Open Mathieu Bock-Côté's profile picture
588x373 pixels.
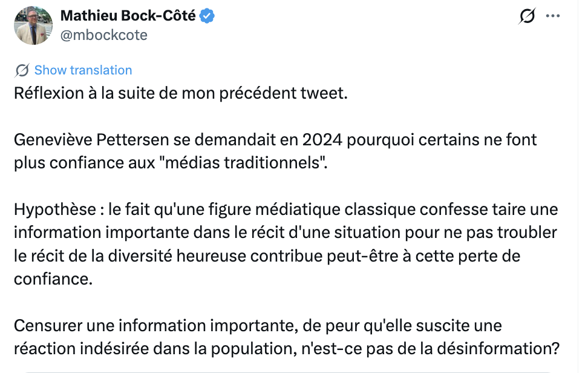[33, 25]
